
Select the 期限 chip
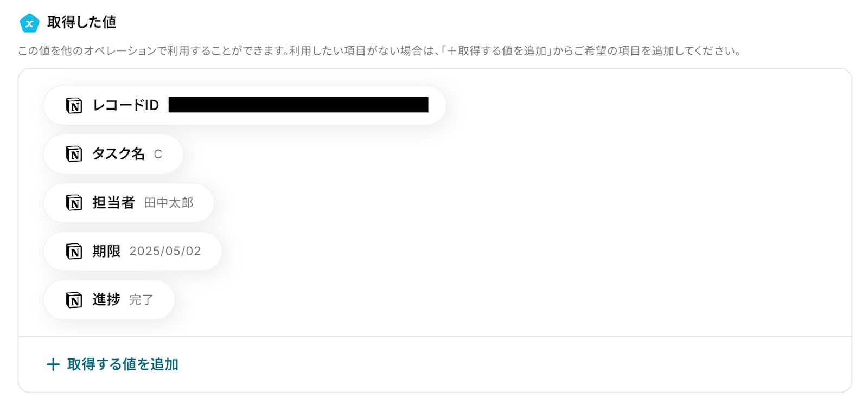click(x=133, y=252)
